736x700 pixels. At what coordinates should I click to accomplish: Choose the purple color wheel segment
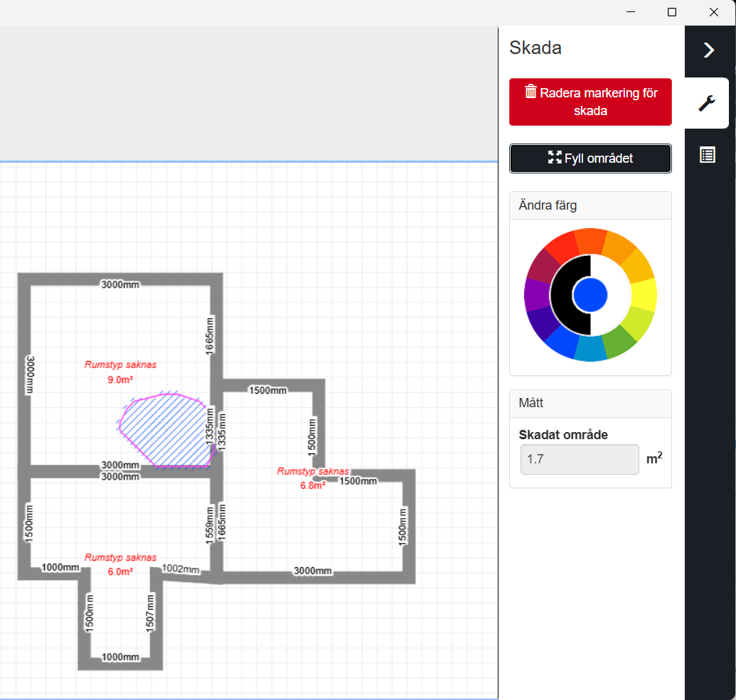[537, 295]
